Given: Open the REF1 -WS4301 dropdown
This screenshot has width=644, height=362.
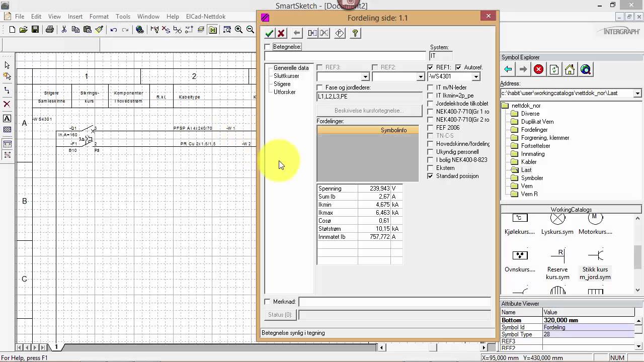Looking at the screenshot, I should point(476,77).
